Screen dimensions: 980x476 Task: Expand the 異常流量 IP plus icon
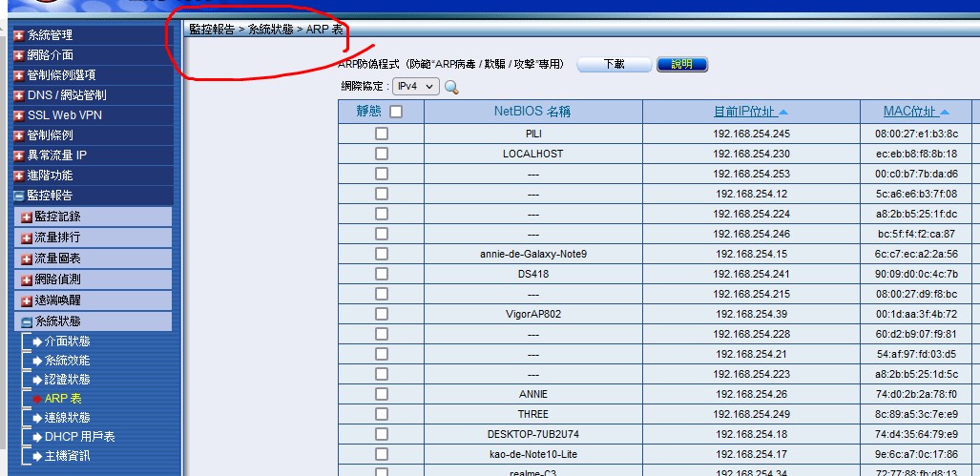pos(18,155)
